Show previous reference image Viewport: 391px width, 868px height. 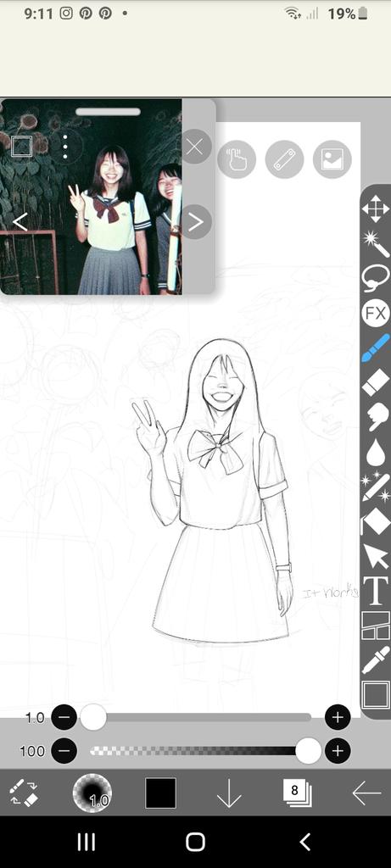[x=20, y=222]
